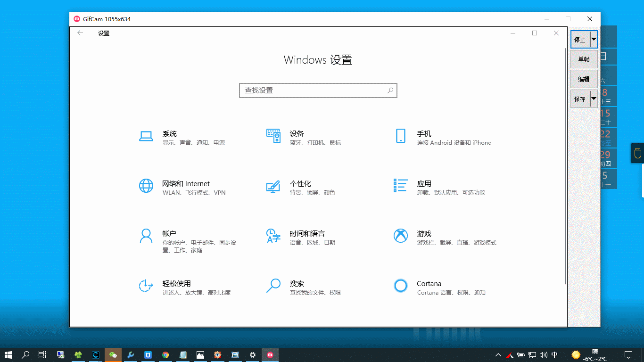
Task: Click the '蓝牙、打印机、鼠标' description
Action: 315,143
